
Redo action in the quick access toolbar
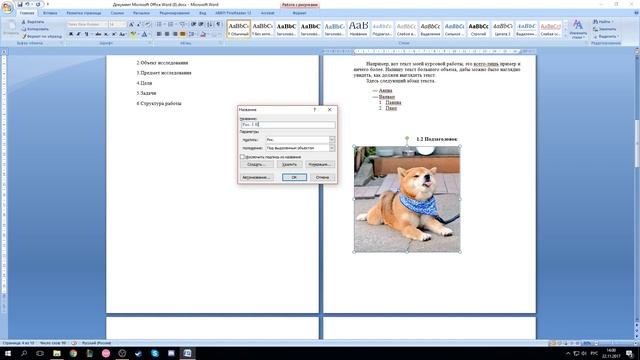38,4
